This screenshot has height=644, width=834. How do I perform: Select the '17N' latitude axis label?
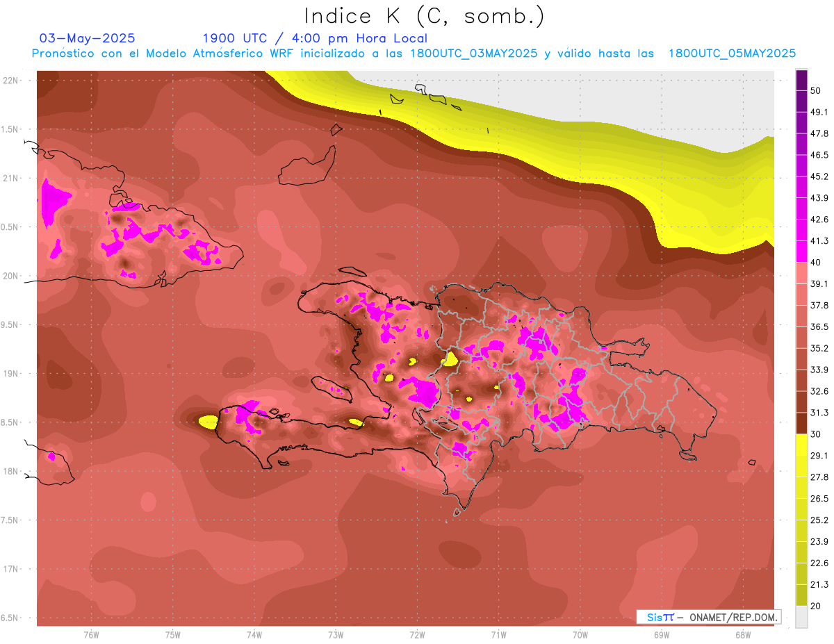[10, 569]
